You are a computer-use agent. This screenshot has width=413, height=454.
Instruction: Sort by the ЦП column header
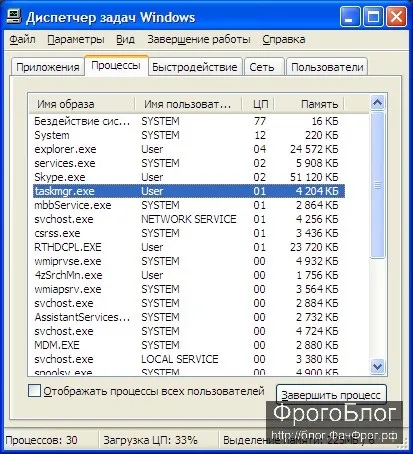point(258,104)
